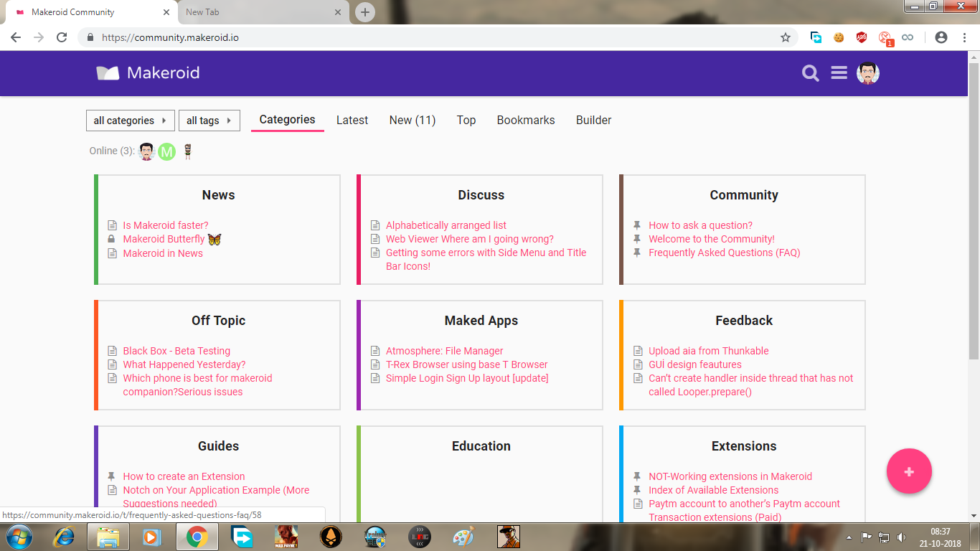
Task: Select the Bookmarks navigation tab
Action: click(x=526, y=121)
